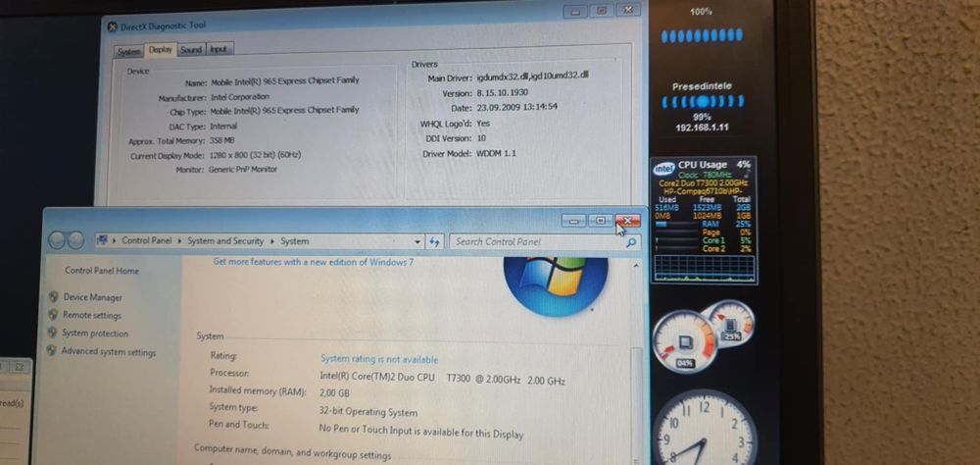Click 'Get more features with a new edition' link
The image size is (980, 465).
[x=314, y=262]
